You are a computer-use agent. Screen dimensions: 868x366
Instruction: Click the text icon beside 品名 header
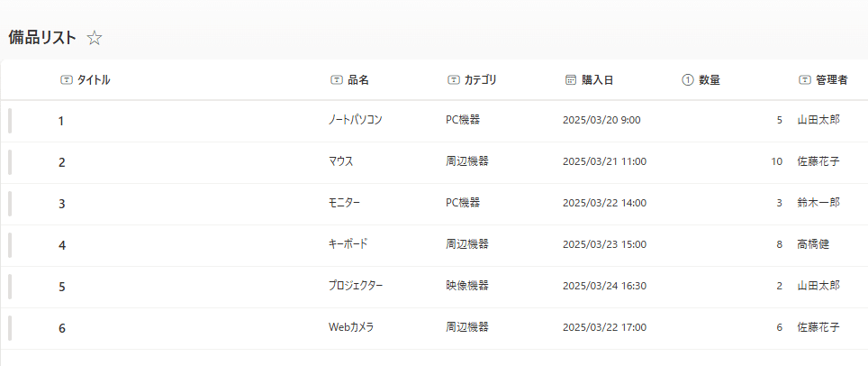click(x=337, y=80)
